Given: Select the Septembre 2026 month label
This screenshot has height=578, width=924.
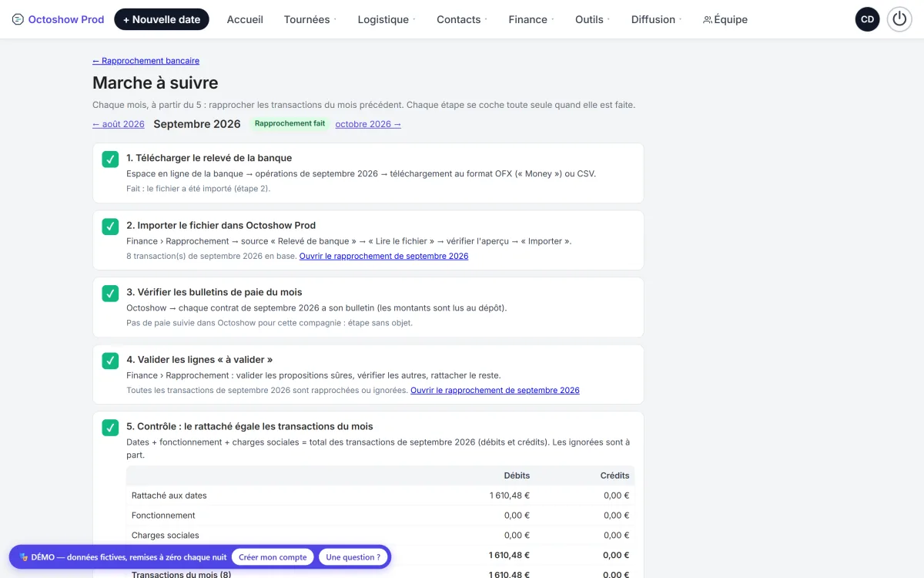Looking at the screenshot, I should (x=197, y=124).
